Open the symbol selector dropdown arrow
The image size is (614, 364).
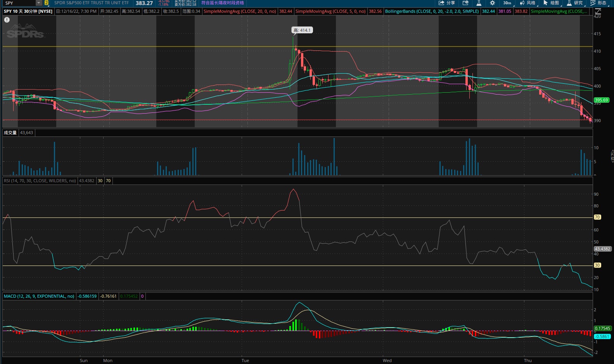pyautogui.click(x=38, y=3)
